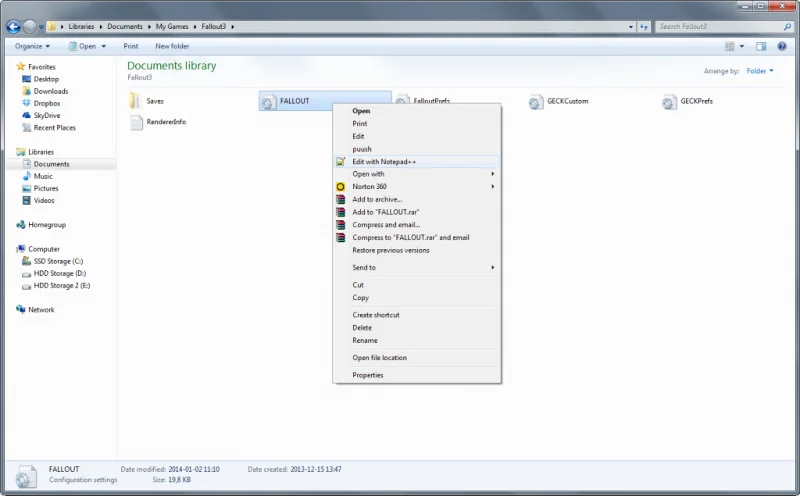Screen dimensions: 800x496
Task: Select Documents under Libraries
Action: click(x=51, y=164)
